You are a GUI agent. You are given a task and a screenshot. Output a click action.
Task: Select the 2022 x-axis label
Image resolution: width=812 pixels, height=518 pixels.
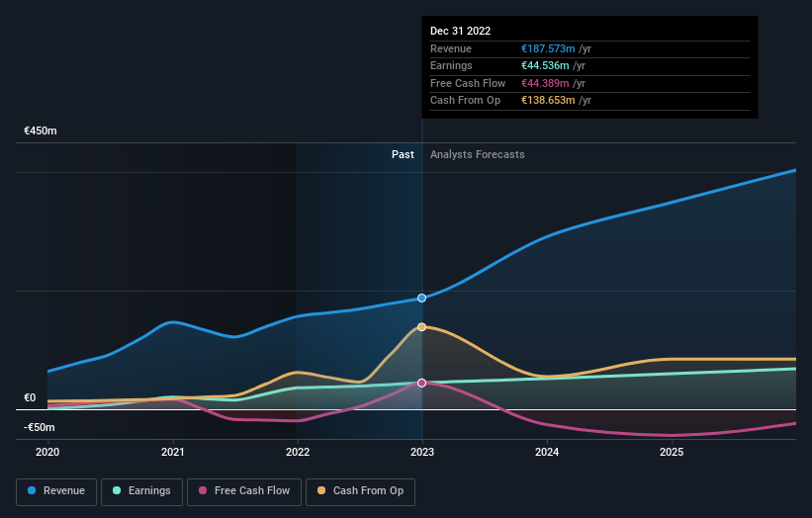(x=298, y=453)
